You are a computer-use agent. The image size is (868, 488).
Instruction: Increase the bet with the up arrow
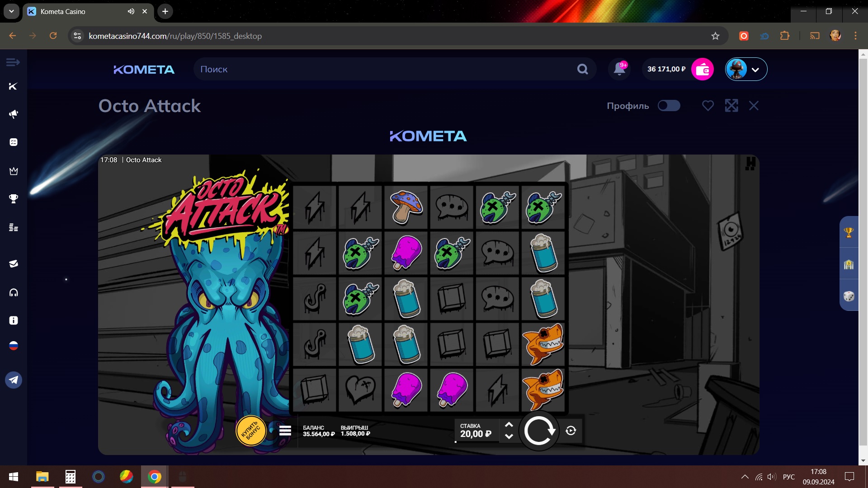[x=509, y=425]
